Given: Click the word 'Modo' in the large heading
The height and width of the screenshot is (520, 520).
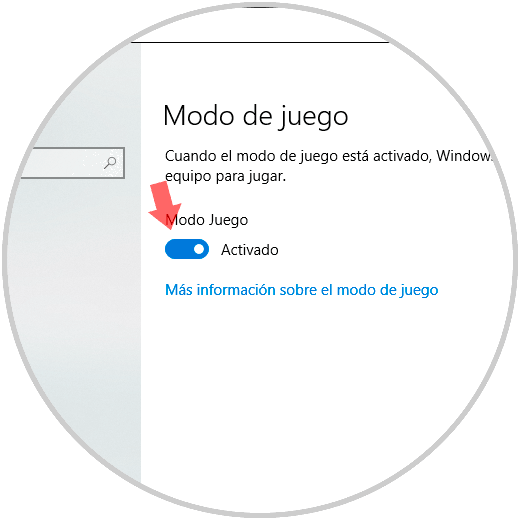Looking at the screenshot, I should coord(199,115).
